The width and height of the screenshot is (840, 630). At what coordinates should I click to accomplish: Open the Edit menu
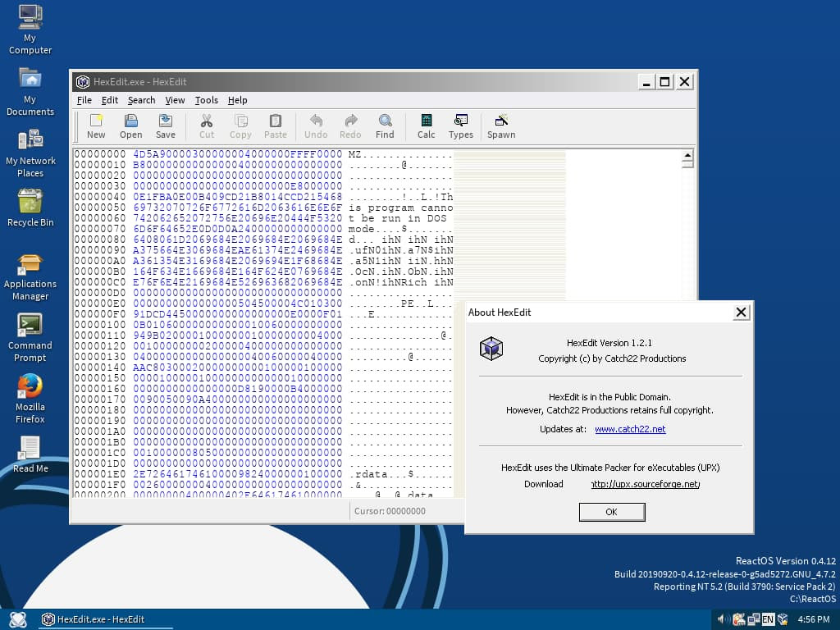coord(110,100)
